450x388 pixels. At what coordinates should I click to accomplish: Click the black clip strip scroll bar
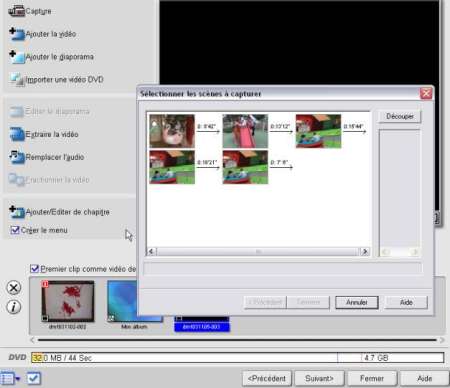(x=237, y=340)
